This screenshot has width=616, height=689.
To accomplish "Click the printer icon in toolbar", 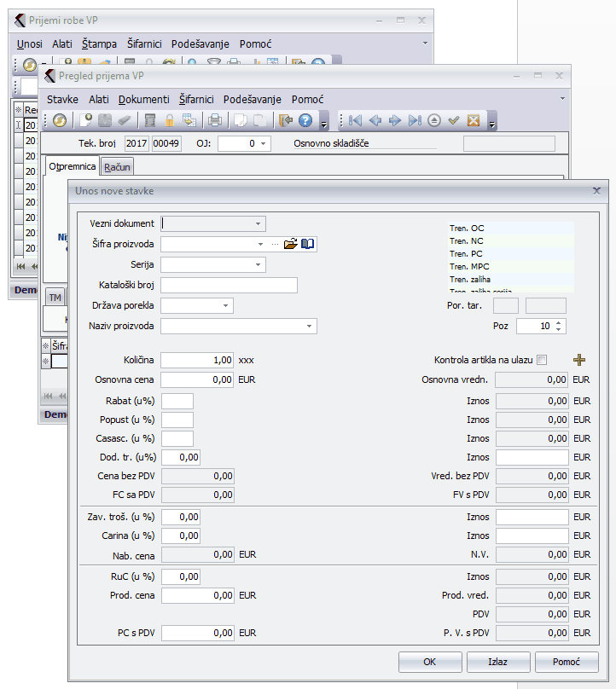I will click(215, 120).
